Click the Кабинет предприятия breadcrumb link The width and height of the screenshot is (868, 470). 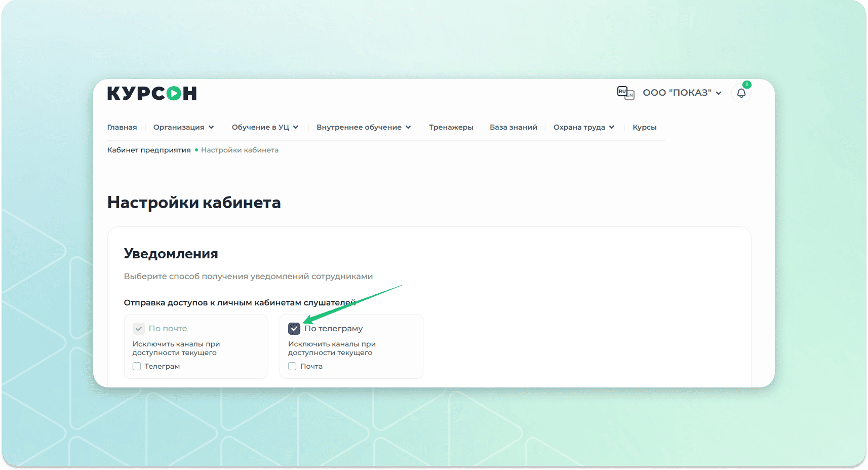(x=149, y=150)
